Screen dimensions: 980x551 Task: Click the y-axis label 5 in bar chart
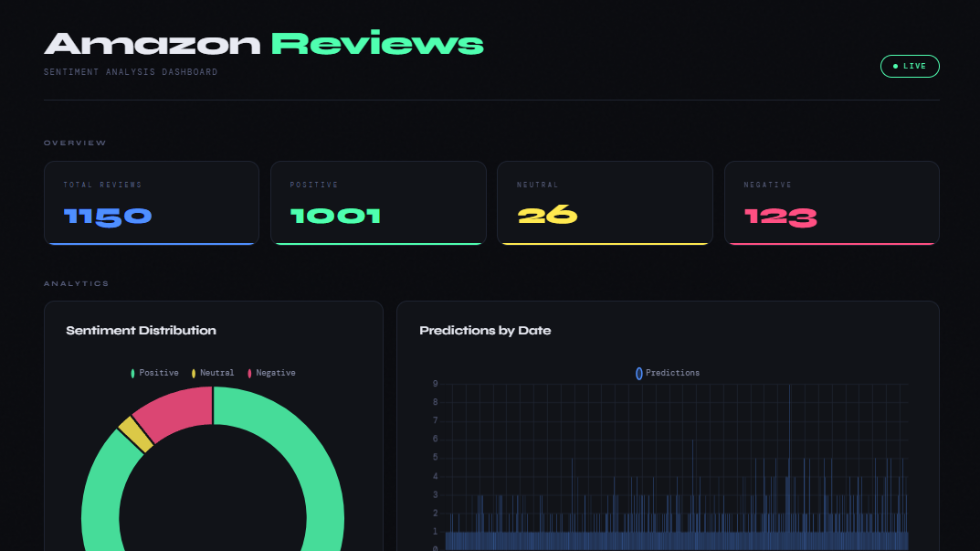click(x=435, y=458)
